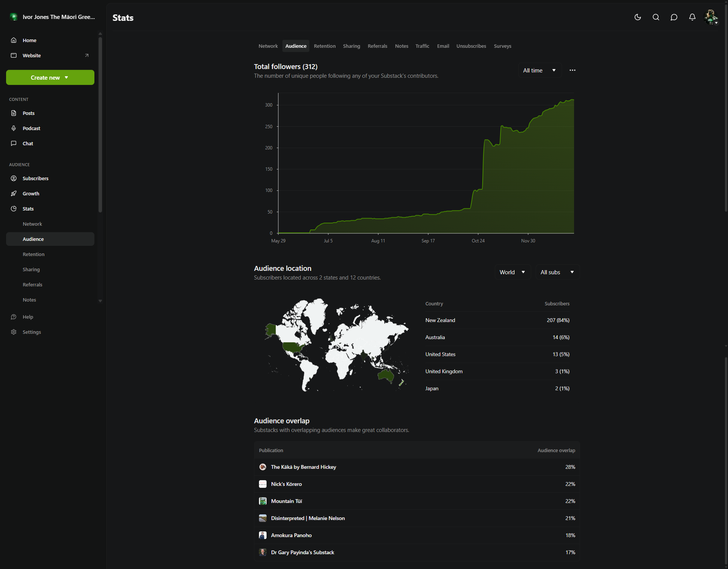The width and height of the screenshot is (728, 569).
Task: Select Sharing under Stats in sidebar
Action: pyautogui.click(x=31, y=269)
